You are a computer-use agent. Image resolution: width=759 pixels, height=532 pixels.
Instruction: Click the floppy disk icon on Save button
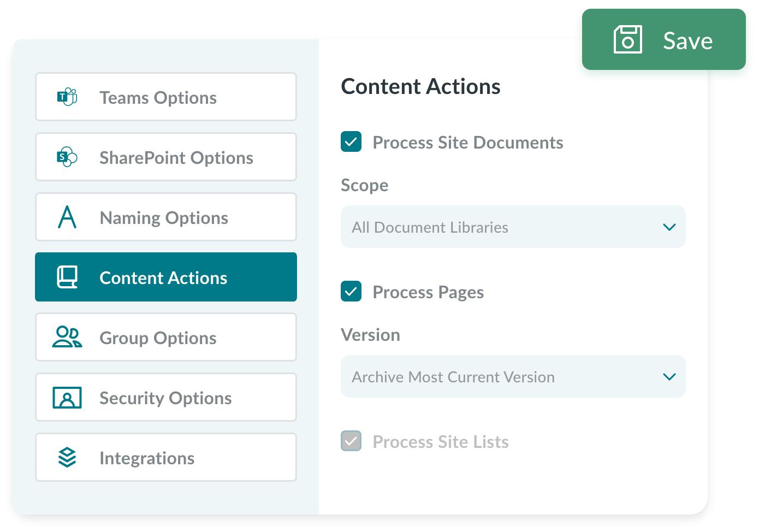tap(628, 40)
